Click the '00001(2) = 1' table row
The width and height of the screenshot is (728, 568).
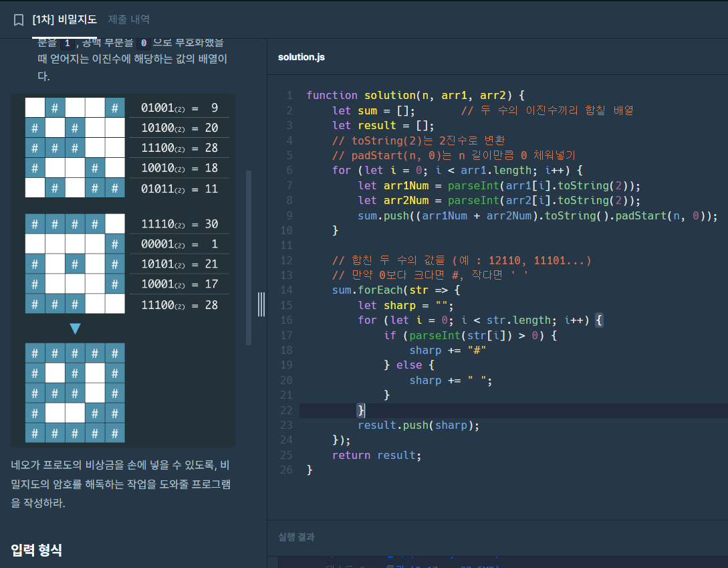179,244
